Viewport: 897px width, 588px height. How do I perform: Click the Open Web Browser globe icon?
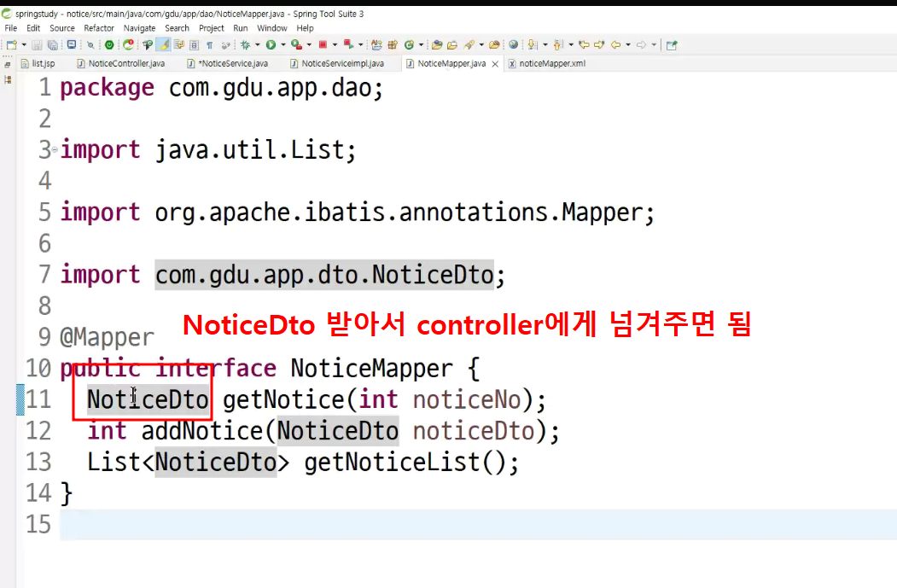(513, 44)
